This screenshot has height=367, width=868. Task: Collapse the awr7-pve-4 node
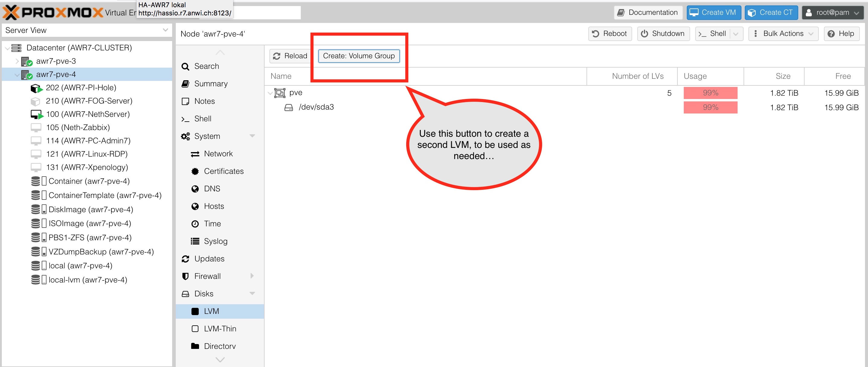pyautogui.click(x=17, y=75)
